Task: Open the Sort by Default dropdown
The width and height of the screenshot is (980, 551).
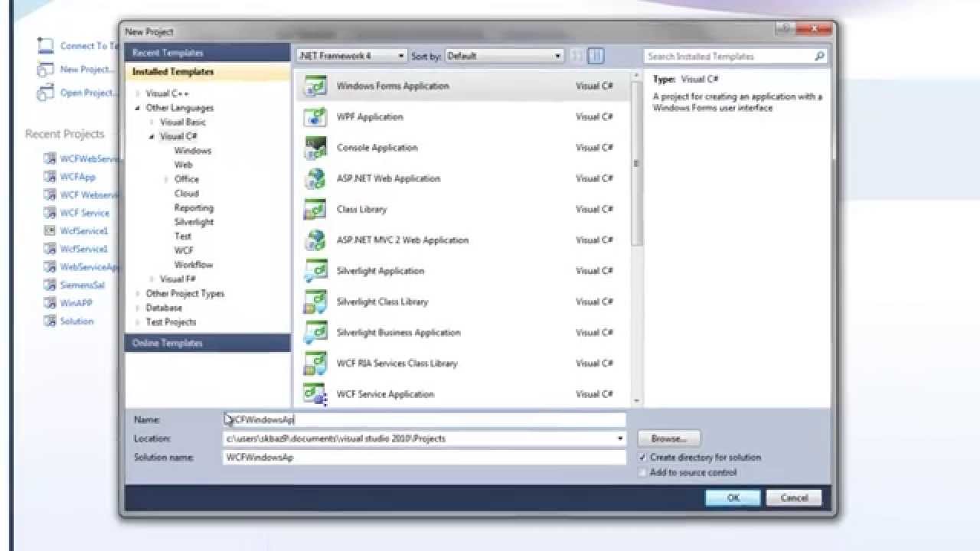Action: pyautogui.click(x=504, y=56)
